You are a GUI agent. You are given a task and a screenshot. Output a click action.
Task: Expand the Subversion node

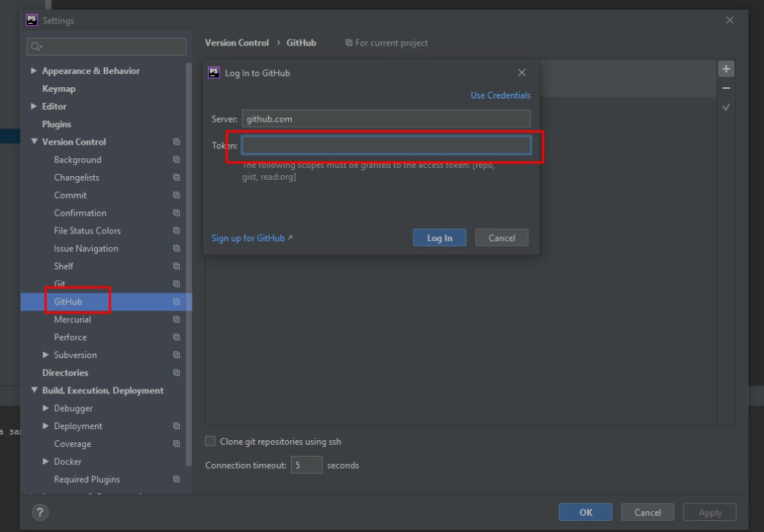pos(46,354)
